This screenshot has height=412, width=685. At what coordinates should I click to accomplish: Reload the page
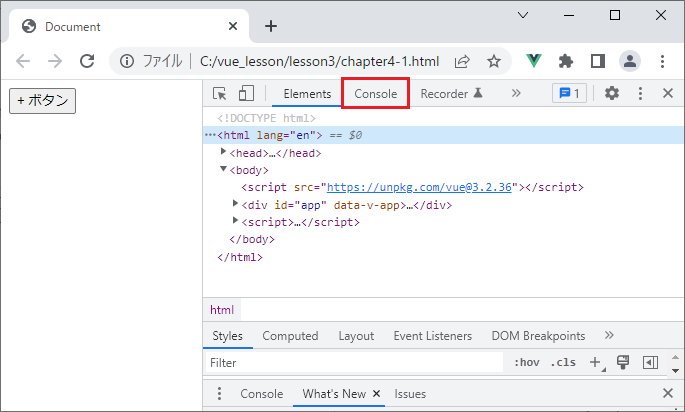point(87,61)
